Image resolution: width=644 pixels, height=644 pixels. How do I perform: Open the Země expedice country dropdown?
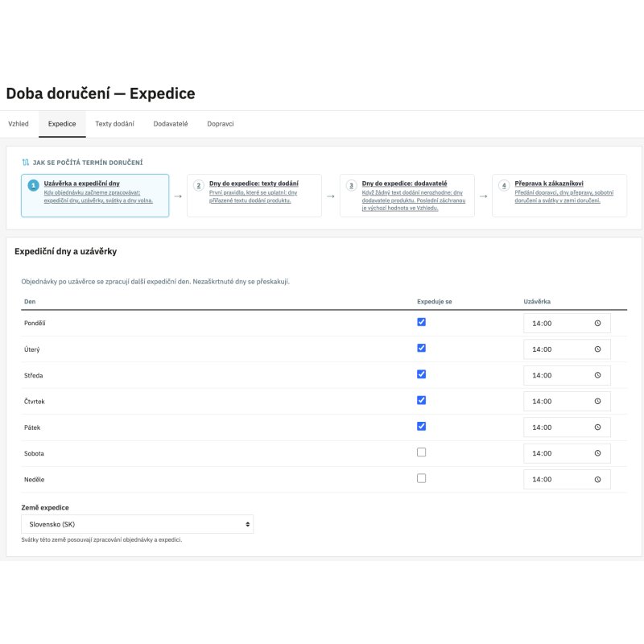(137, 524)
